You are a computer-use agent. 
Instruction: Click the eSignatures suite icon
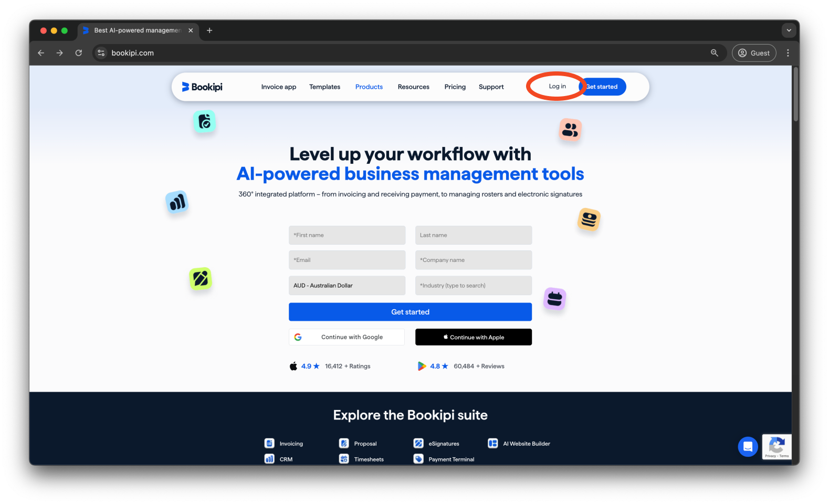pos(418,444)
